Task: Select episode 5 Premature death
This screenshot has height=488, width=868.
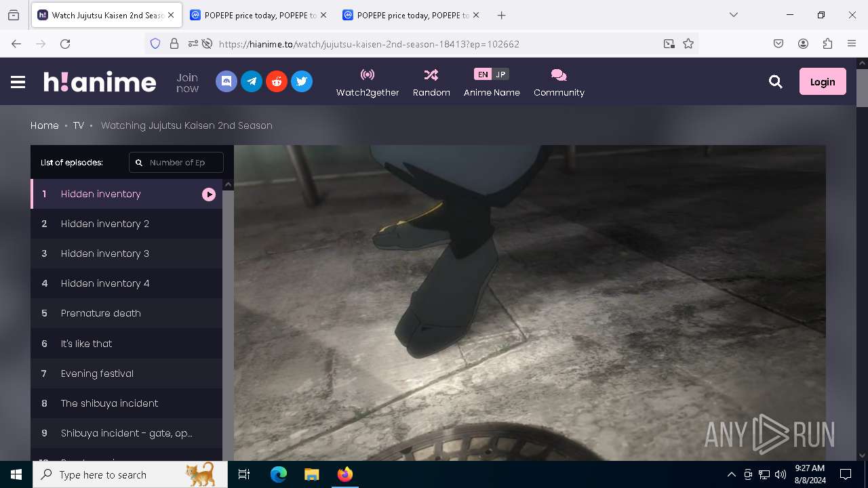Action: pyautogui.click(x=126, y=313)
